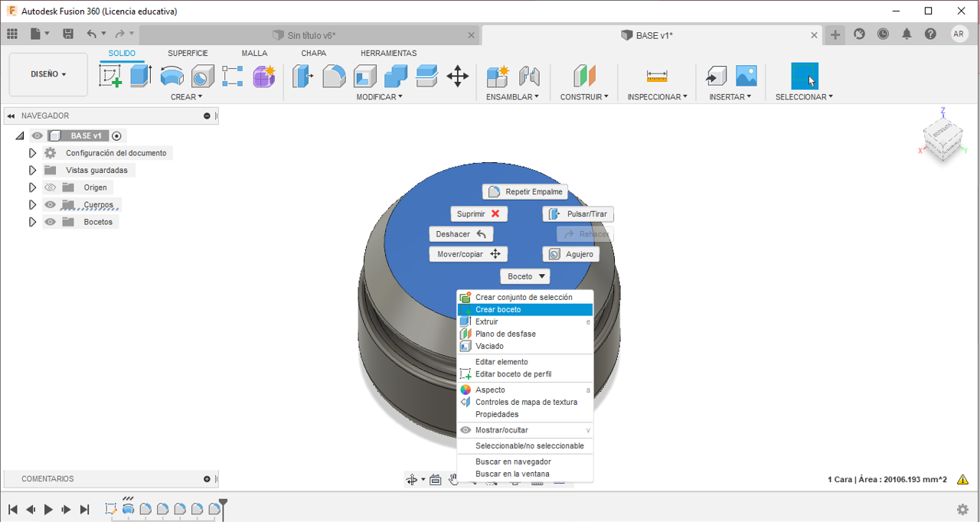Open a new design tab with plus

click(835, 34)
